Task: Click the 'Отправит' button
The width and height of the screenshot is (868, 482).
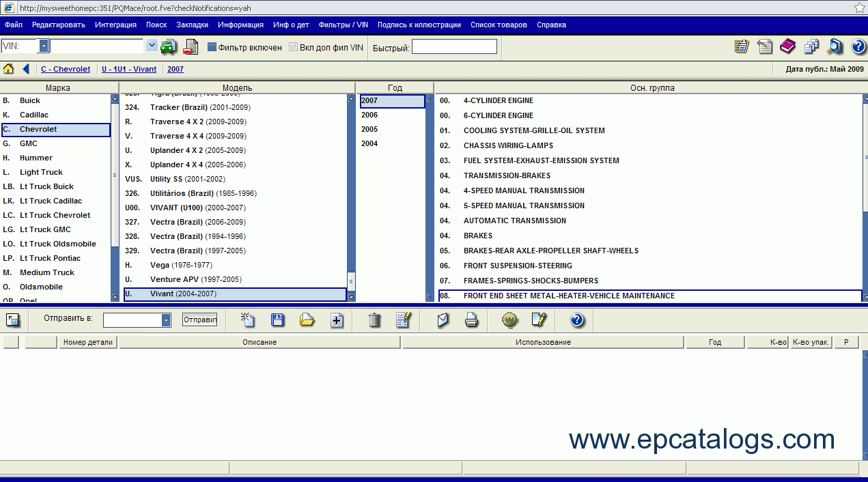Action: 199,320
